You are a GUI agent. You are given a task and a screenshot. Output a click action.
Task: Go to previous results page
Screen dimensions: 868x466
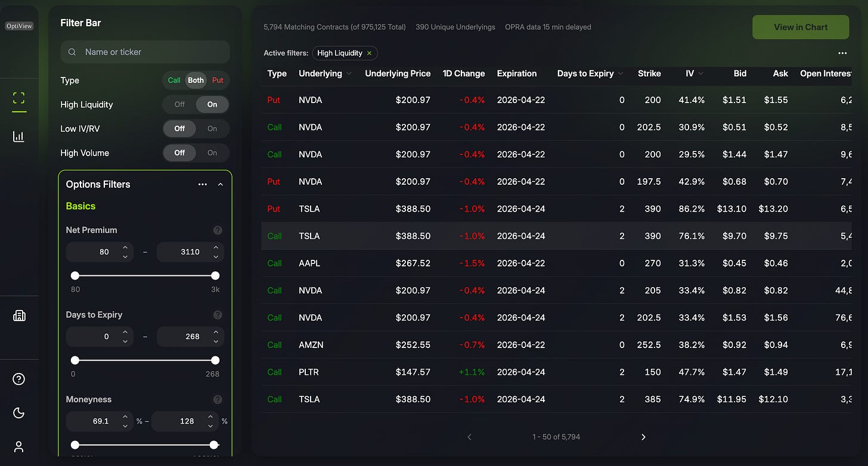[469, 437]
